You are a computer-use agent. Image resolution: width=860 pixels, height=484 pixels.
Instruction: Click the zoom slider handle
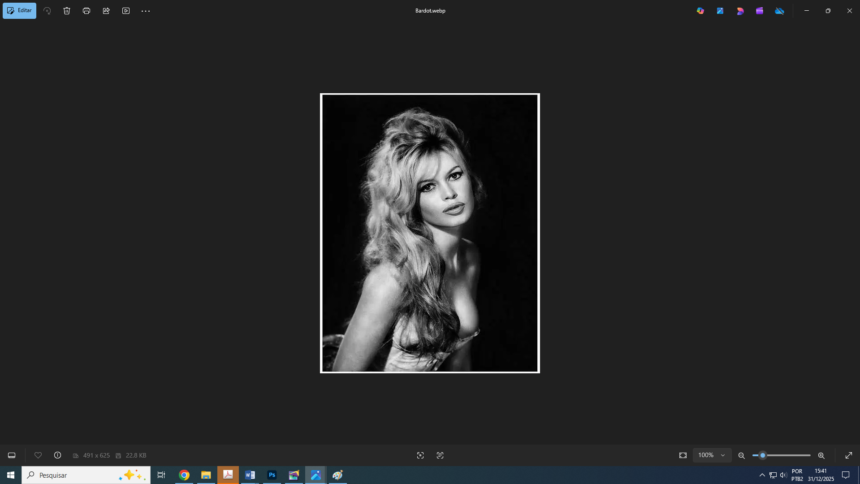pyautogui.click(x=762, y=455)
